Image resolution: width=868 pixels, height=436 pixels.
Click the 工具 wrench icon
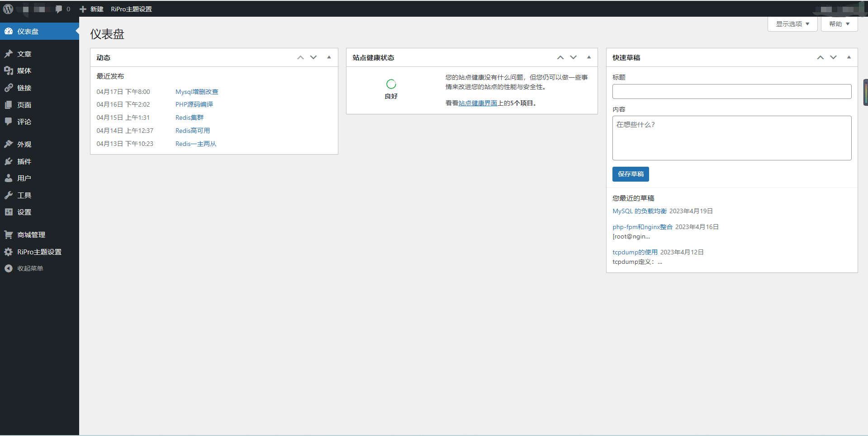click(x=9, y=195)
